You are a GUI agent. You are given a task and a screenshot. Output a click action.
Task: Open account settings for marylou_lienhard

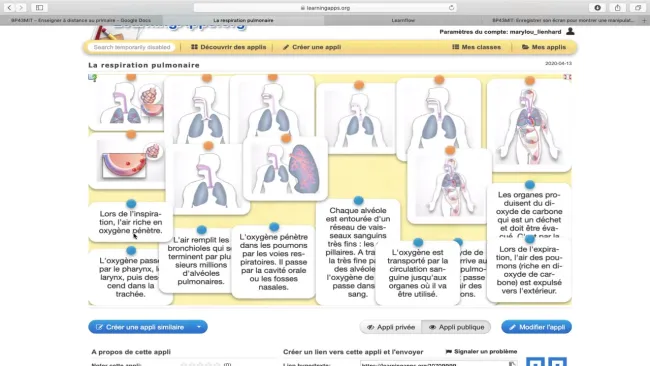[x=500, y=32]
